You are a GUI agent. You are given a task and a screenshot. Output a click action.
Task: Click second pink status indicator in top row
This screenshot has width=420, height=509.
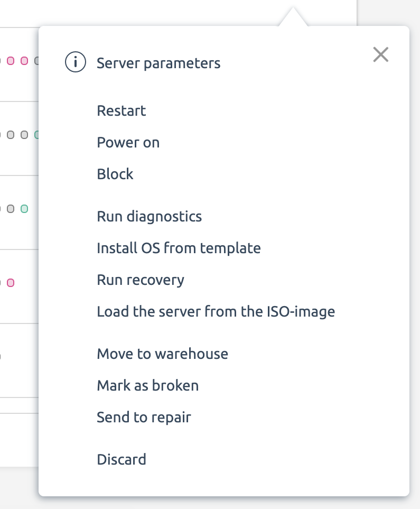tap(24, 61)
